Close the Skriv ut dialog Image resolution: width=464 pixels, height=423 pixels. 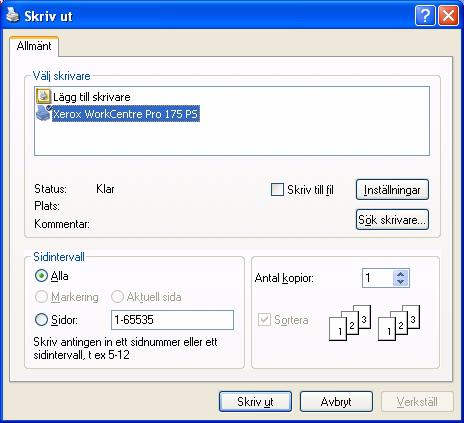[x=448, y=15]
